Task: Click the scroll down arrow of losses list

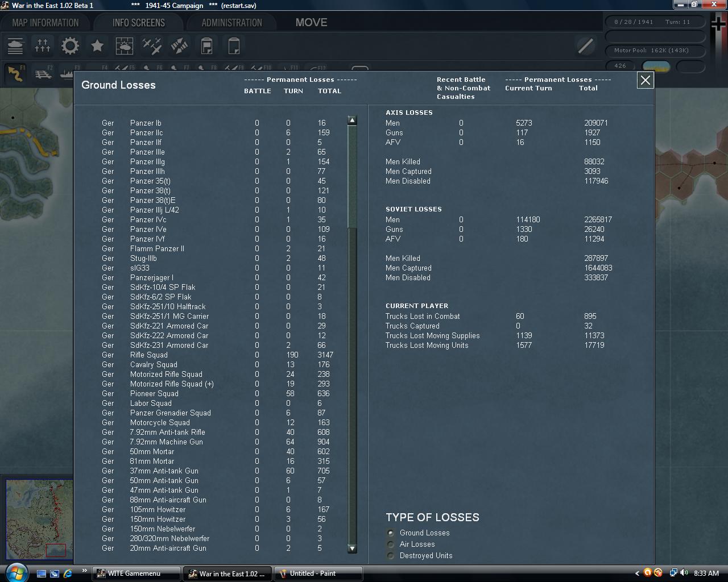Action: click(x=352, y=548)
